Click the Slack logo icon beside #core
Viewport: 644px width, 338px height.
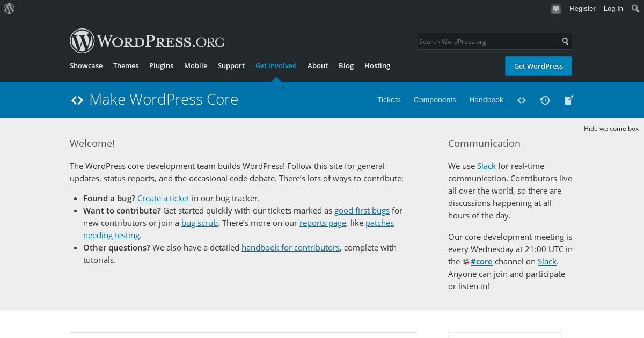[x=466, y=262]
